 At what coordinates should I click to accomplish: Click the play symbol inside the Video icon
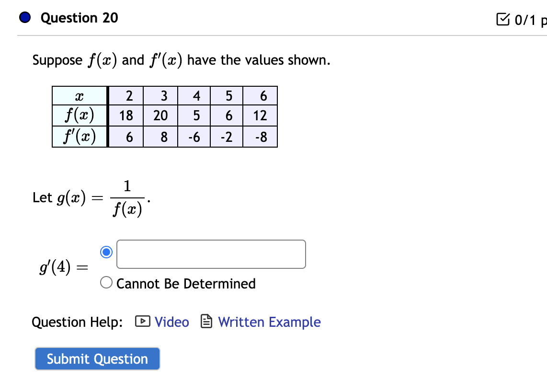tap(142, 322)
